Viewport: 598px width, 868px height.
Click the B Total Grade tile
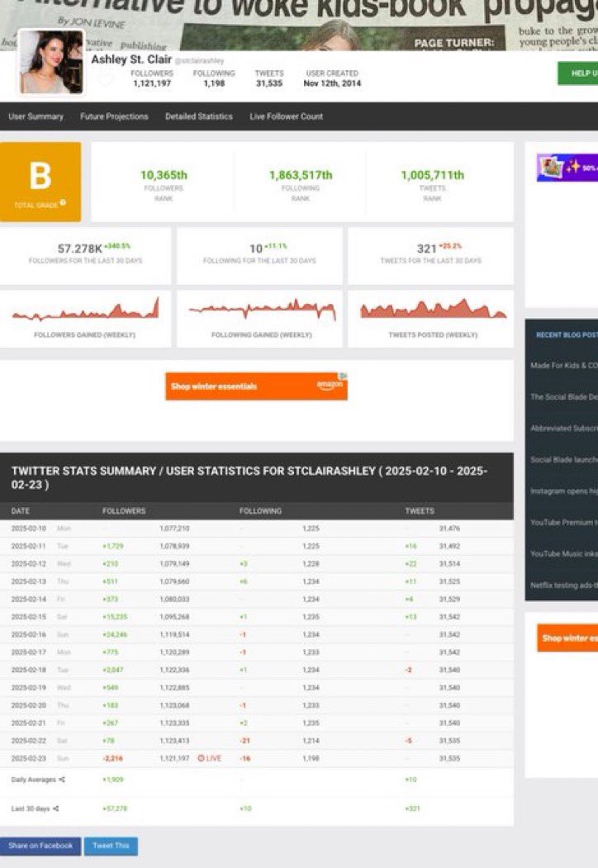[x=40, y=182]
